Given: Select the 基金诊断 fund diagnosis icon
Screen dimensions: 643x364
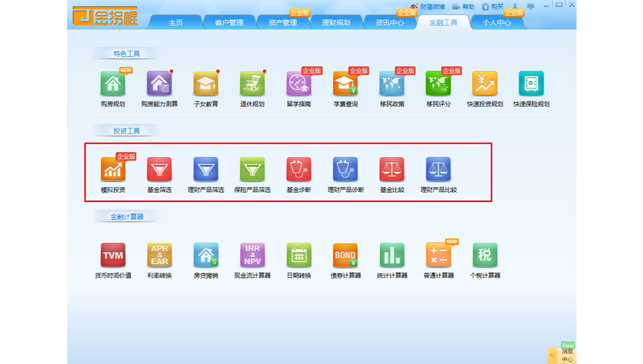Looking at the screenshot, I should (299, 170).
